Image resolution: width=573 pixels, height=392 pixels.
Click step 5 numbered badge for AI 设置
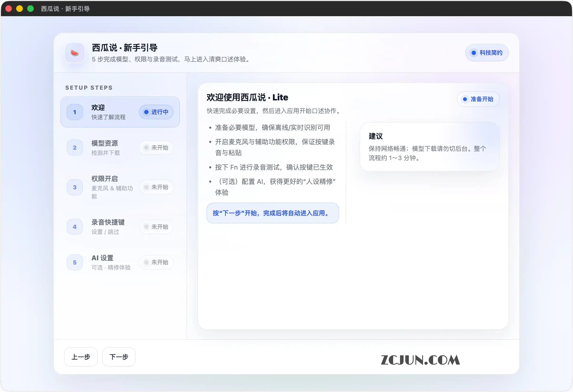74,262
